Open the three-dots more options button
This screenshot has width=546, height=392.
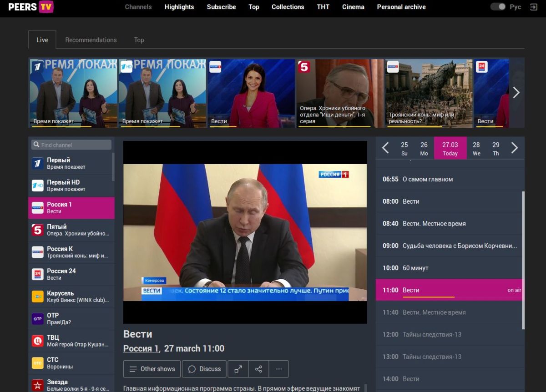[x=278, y=369]
